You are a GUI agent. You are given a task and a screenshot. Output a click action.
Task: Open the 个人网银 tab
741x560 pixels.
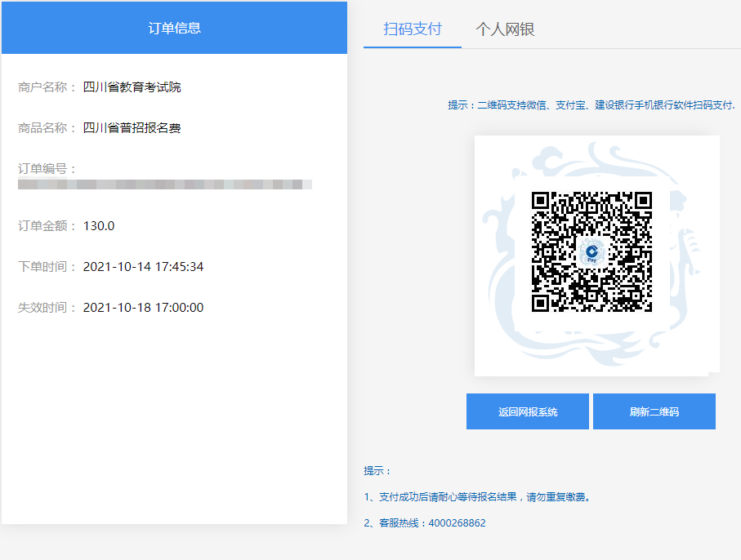point(505,29)
